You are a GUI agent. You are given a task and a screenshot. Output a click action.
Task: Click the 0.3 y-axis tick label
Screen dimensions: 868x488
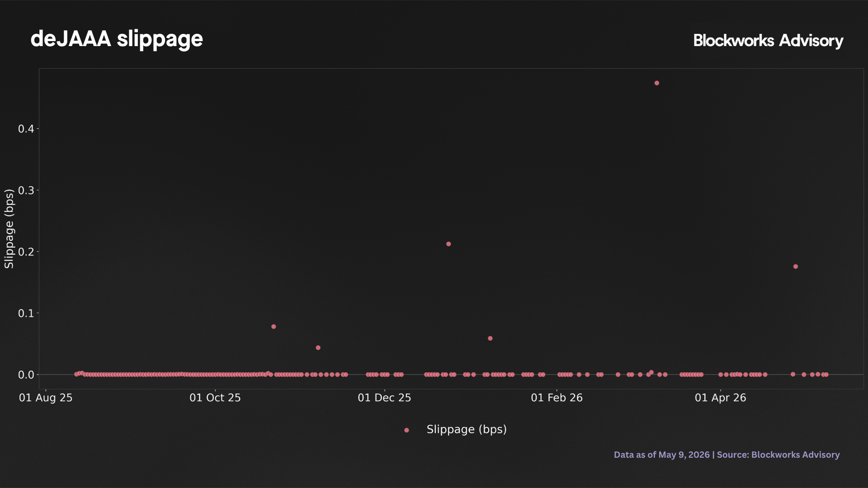click(x=26, y=191)
